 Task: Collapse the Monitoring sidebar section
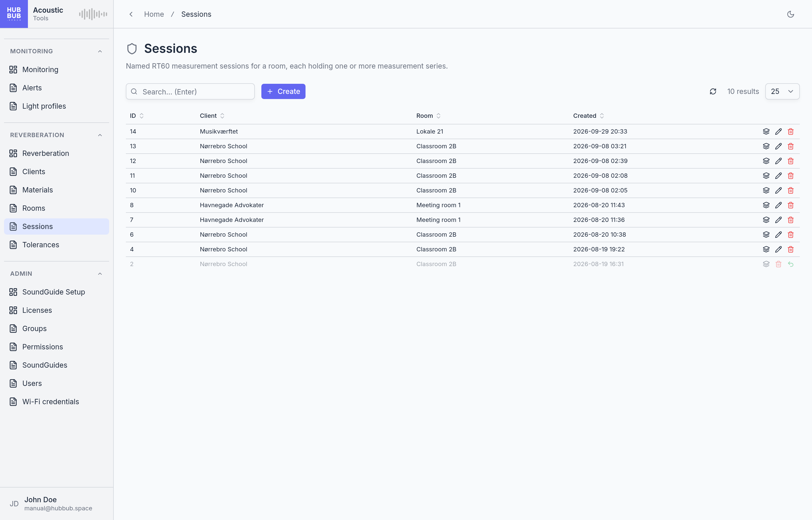(100, 51)
